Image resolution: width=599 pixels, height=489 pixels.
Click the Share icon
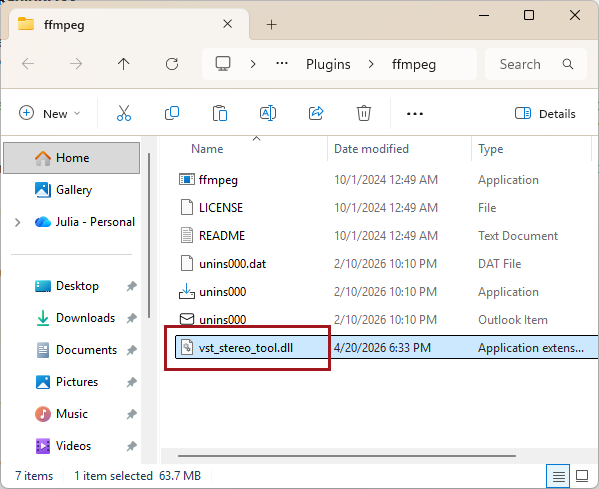tap(316, 113)
